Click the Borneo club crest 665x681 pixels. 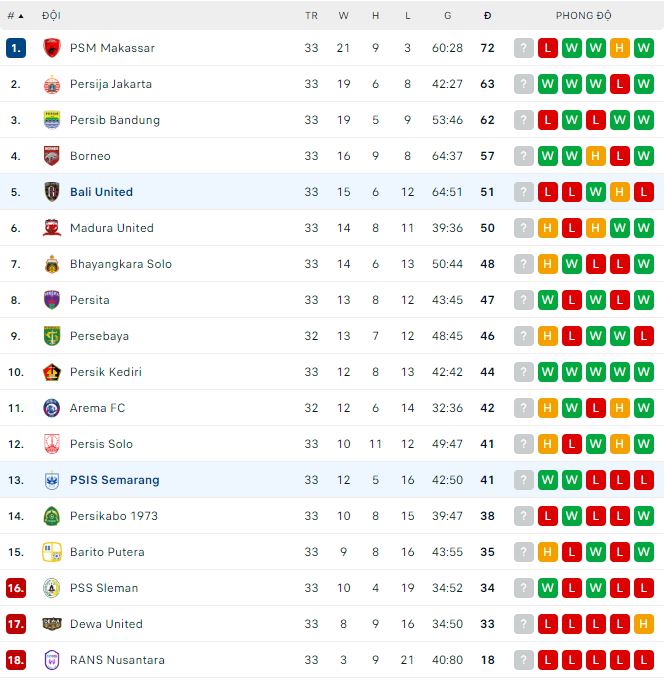coord(52,156)
